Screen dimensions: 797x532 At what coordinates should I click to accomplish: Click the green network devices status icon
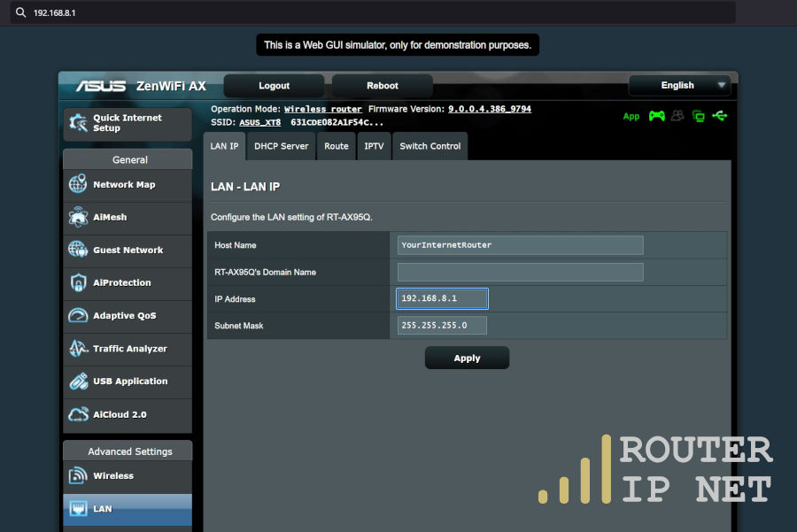click(699, 116)
